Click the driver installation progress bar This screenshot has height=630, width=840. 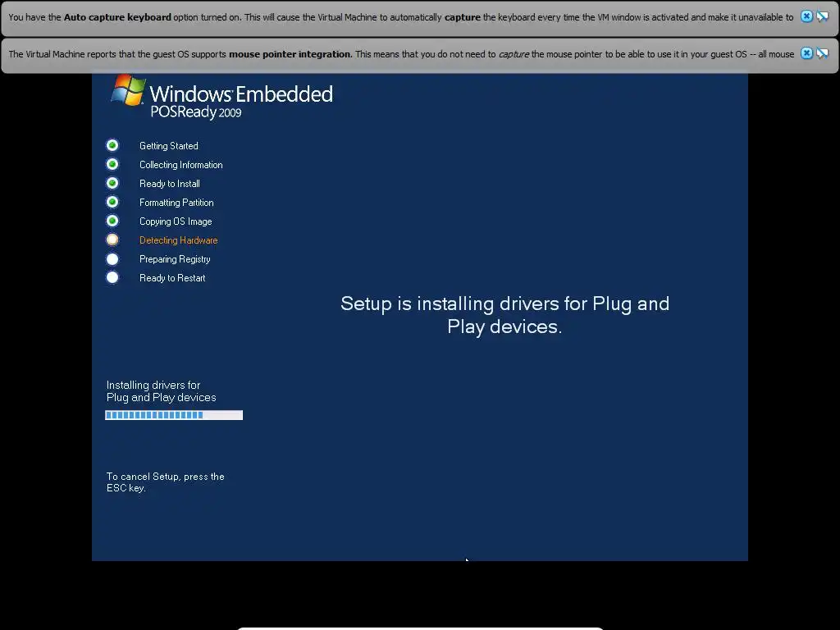[x=174, y=415]
